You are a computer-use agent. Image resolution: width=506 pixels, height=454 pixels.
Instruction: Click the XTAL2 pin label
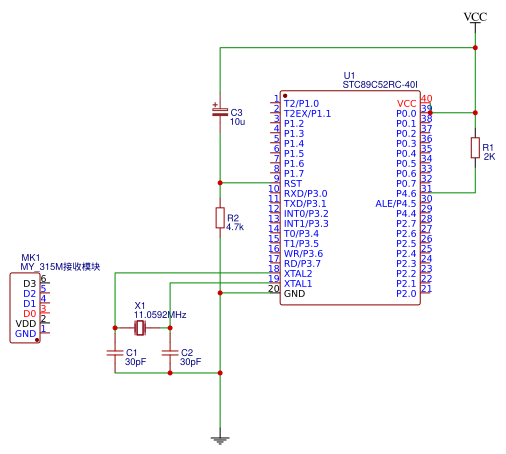tap(298, 274)
